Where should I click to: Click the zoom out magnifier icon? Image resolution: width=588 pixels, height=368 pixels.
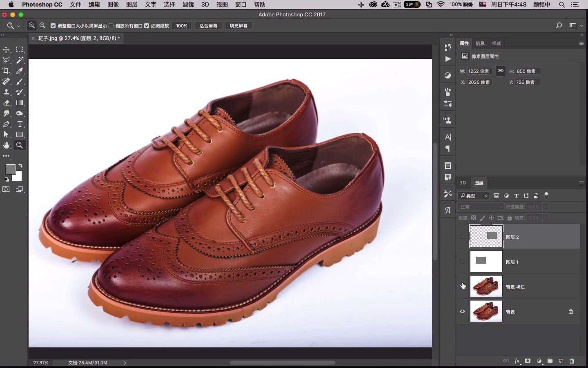click(x=42, y=26)
